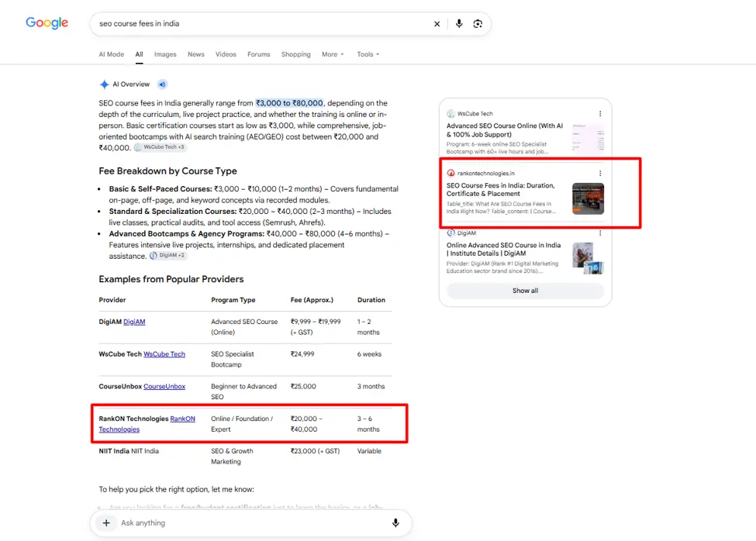Open SEO Course Fees in India card title
Image resolution: width=756 pixels, height=541 pixels.
click(x=500, y=189)
